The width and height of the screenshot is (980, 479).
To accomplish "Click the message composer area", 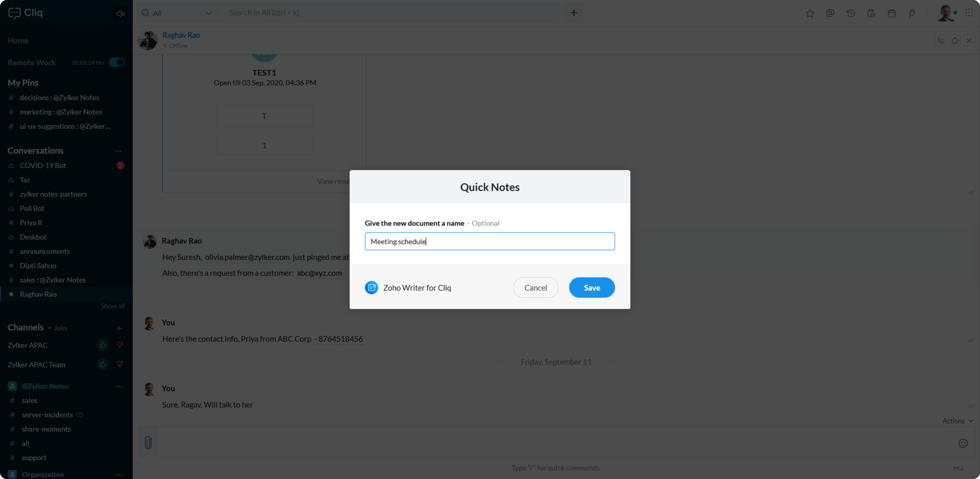I will (x=555, y=442).
